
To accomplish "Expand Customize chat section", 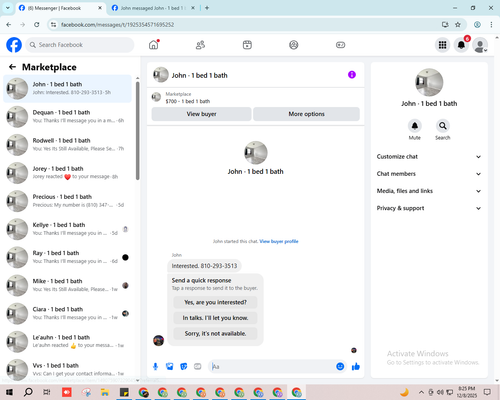I will coord(429,157).
